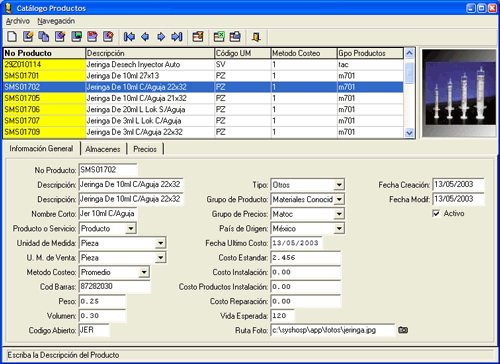
Task: Click the green-topped save record icon
Action: coord(76,36)
